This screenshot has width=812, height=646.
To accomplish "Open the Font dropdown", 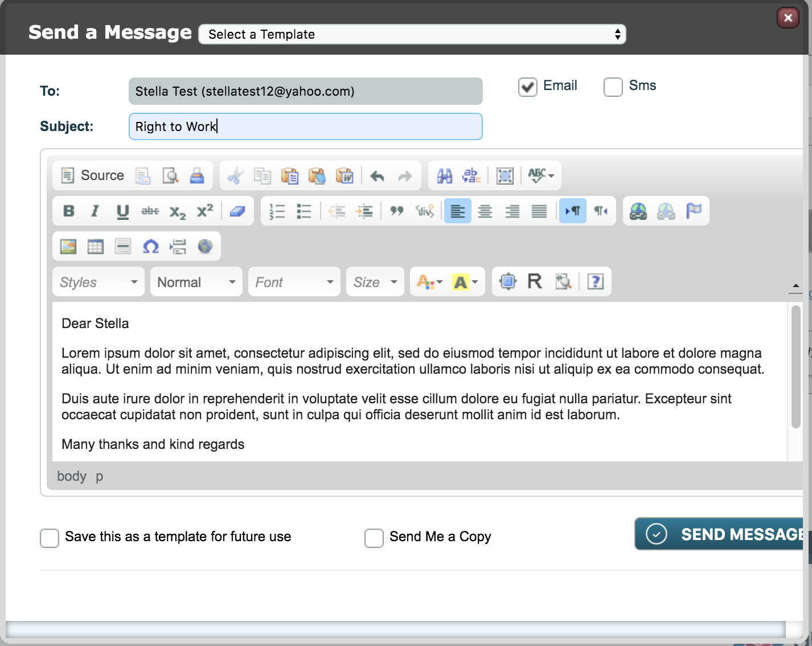I will tap(294, 281).
